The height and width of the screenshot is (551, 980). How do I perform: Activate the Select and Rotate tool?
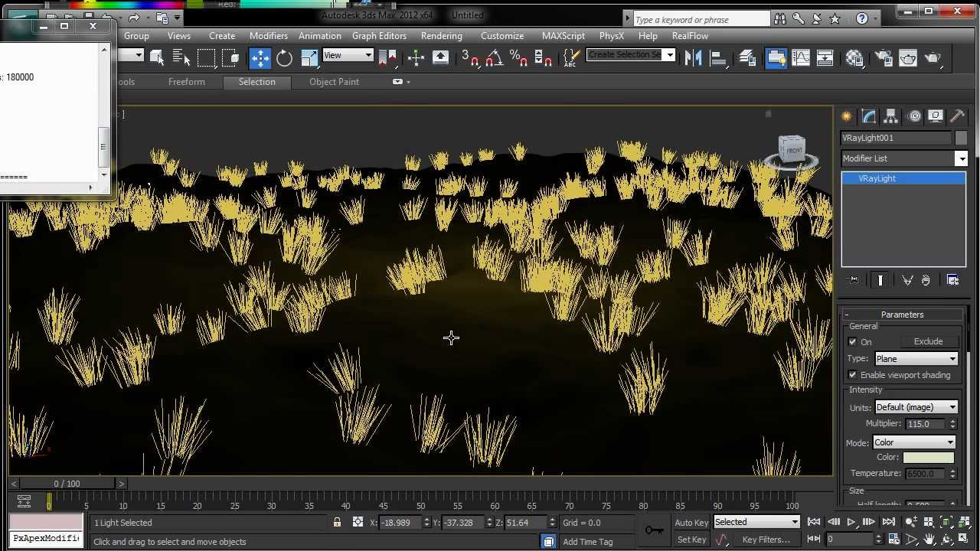click(284, 58)
